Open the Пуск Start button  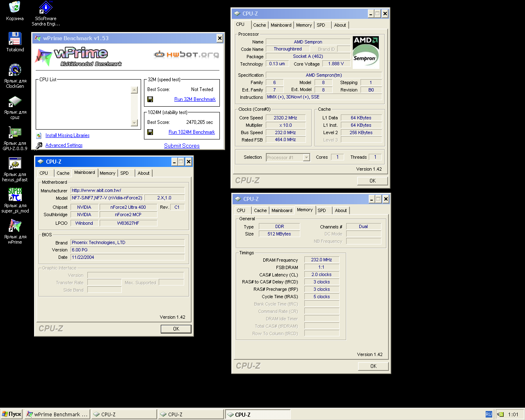pos(11,414)
